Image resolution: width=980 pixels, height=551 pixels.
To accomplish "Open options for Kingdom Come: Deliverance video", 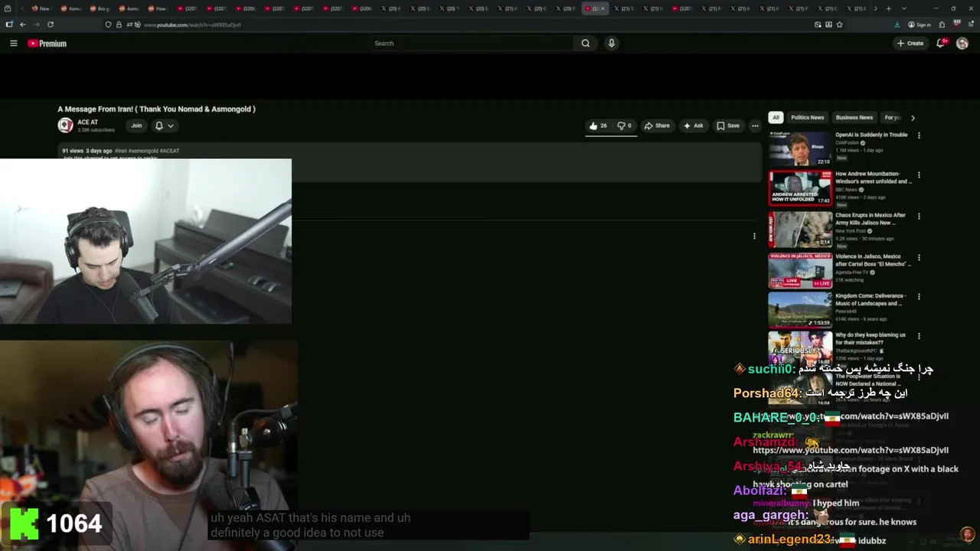I will pyautogui.click(x=919, y=296).
